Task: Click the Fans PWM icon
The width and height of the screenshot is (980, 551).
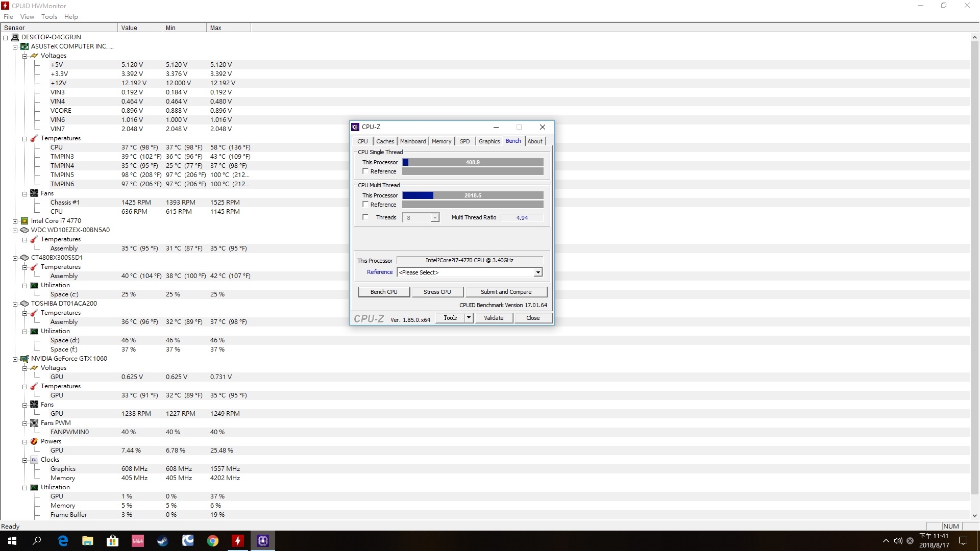Action: (x=34, y=423)
